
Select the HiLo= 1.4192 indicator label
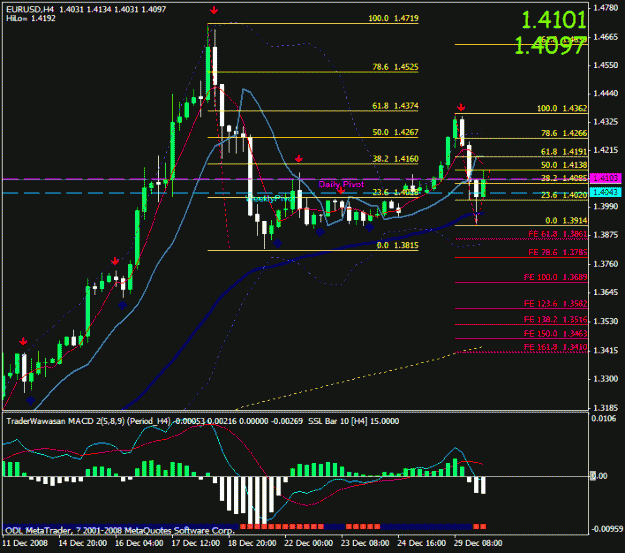tap(31, 18)
